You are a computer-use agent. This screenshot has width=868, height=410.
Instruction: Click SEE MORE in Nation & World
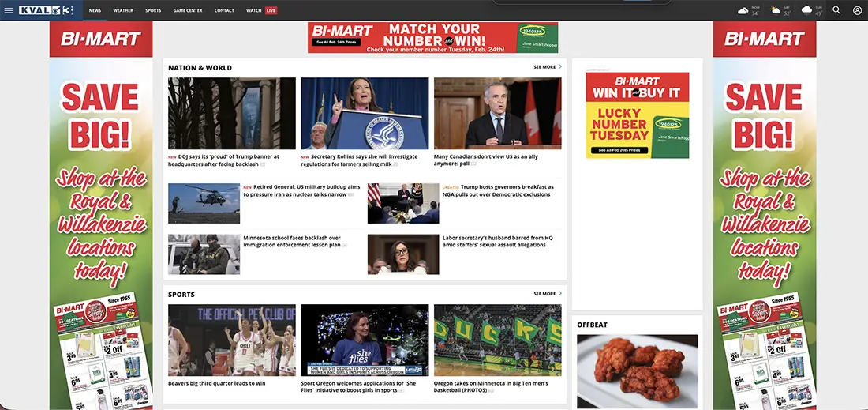coord(544,67)
